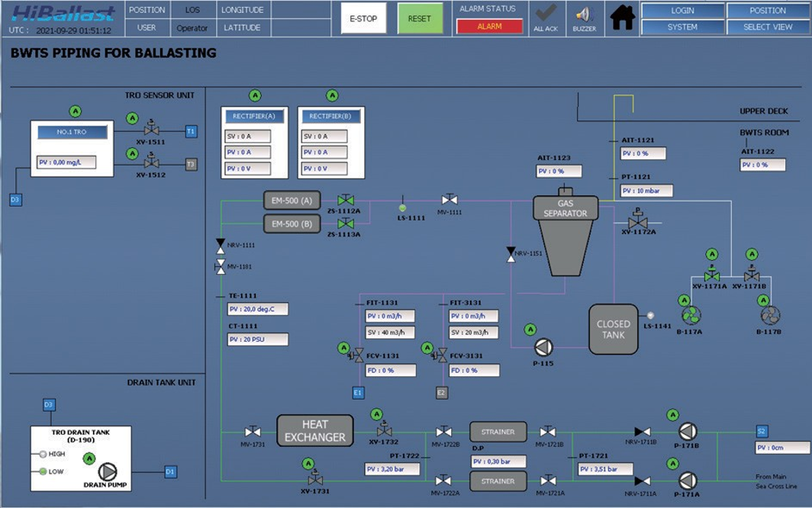This screenshot has width=812, height=508.
Task: Toggle auto mode indicator above NO.1 TRO
Action: [75, 111]
